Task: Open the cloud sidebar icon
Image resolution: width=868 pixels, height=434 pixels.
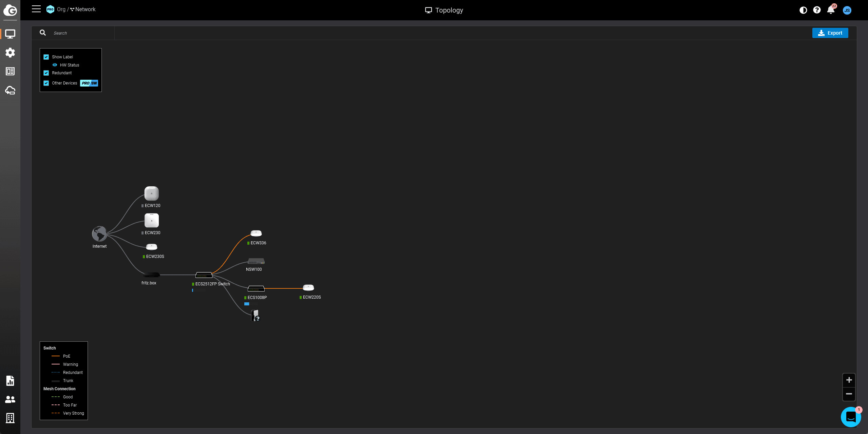Action: click(x=10, y=90)
